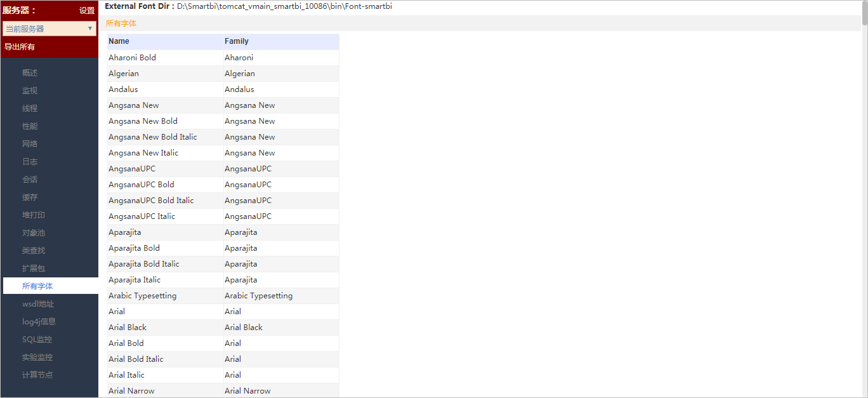
Task: Open the 网络 section
Action: tap(30, 144)
